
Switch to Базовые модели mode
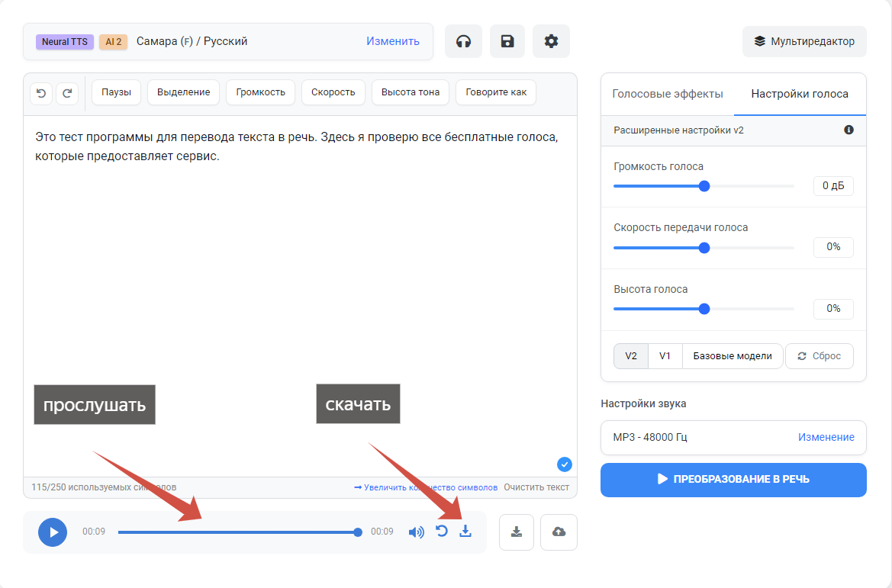[x=732, y=355]
